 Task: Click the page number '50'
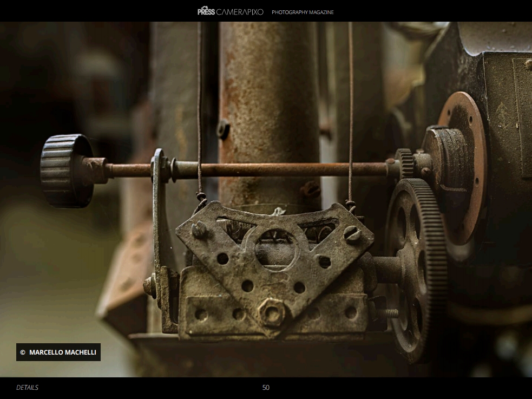(266, 388)
